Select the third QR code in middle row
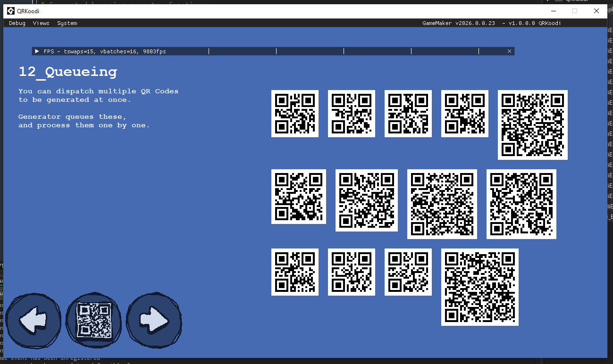This screenshot has width=613, height=364. click(442, 204)
